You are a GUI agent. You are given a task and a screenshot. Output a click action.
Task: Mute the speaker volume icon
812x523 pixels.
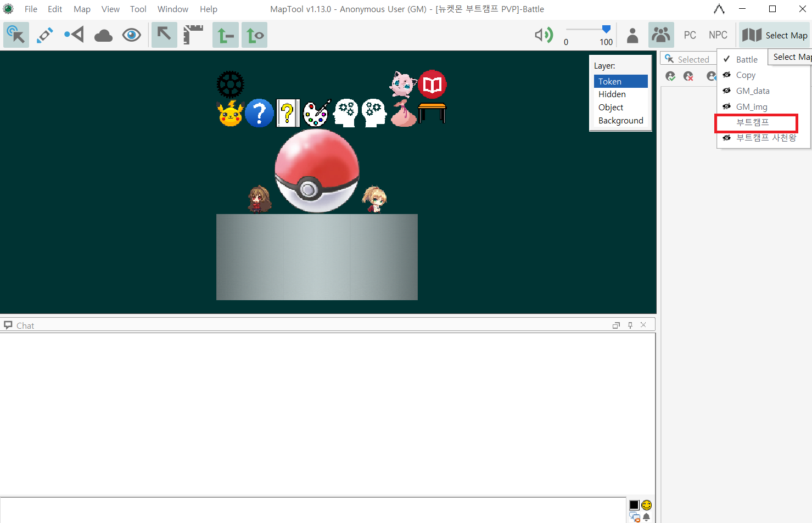pos(543,35)
